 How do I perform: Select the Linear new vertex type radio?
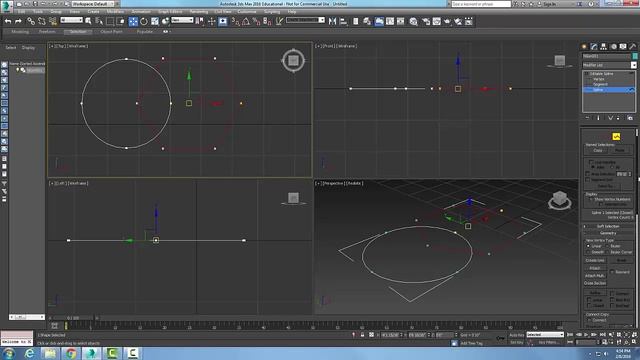588,246
